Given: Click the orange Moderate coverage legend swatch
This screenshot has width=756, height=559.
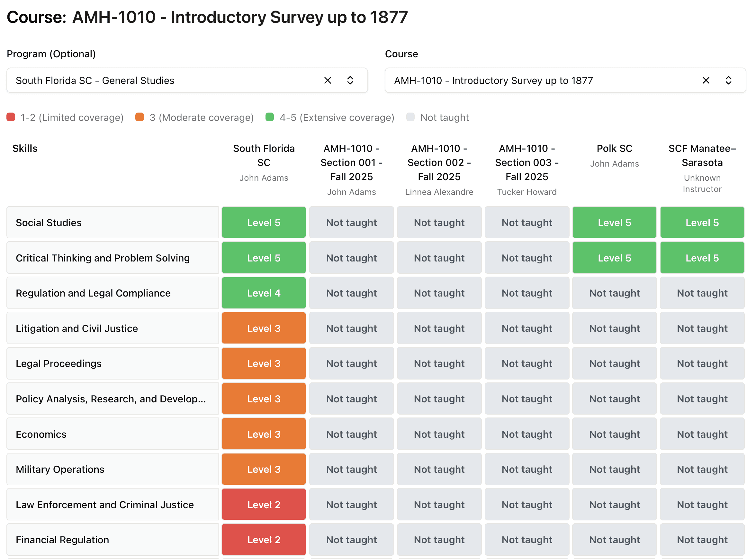Looking at the screenshot, I should pyautogui.click(x=139, y=117).
